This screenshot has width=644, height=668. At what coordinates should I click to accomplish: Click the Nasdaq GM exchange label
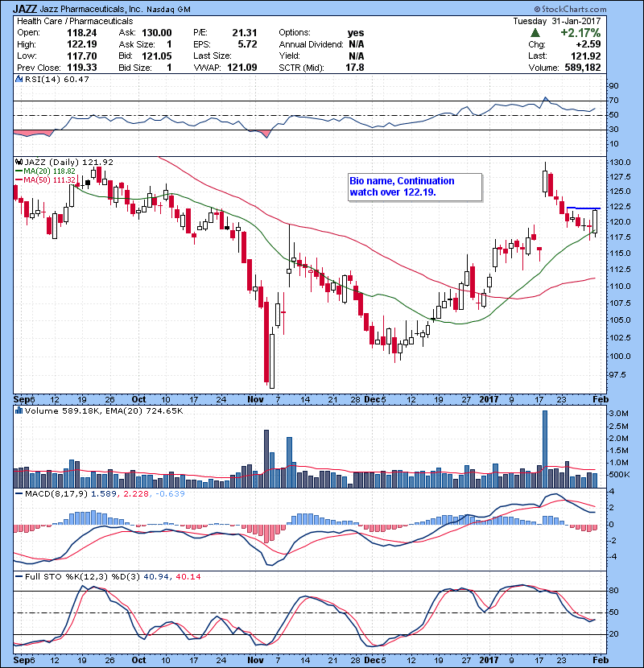click(169, 10)
